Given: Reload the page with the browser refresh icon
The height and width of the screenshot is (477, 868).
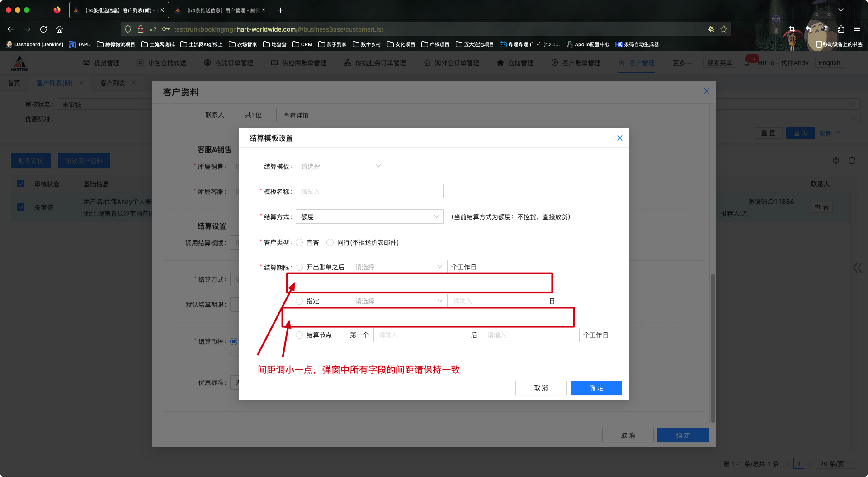Looking at the screenshot, I should point(43,29).
